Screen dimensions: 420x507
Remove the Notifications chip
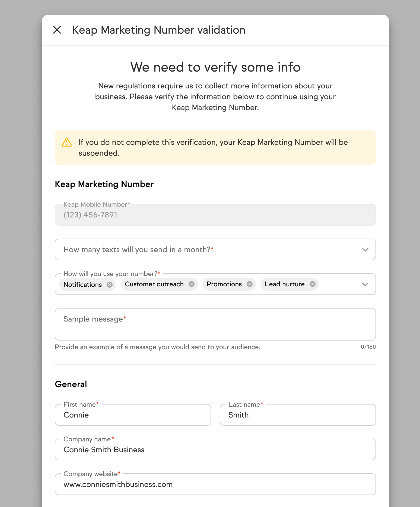click(x=110, y=284)
